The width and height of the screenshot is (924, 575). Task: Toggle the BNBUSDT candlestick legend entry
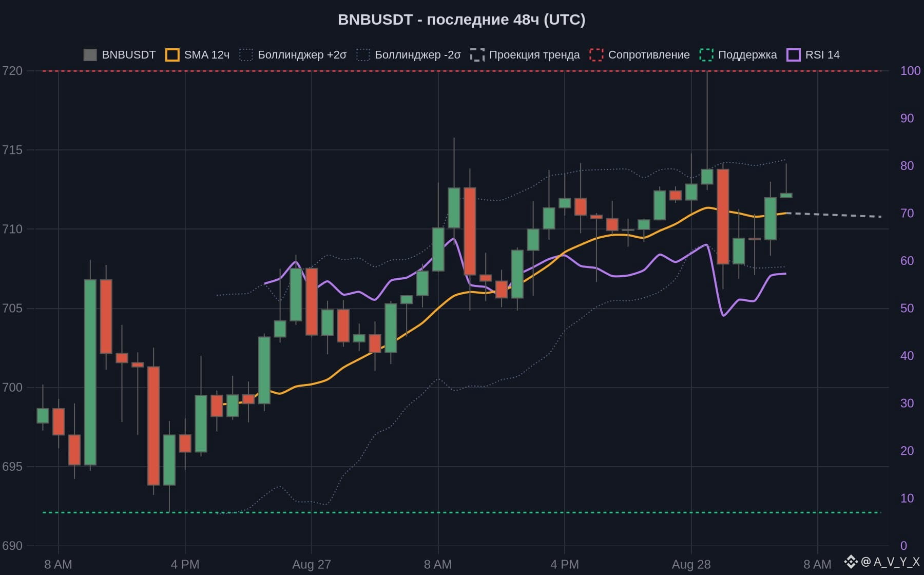point(120,55)
